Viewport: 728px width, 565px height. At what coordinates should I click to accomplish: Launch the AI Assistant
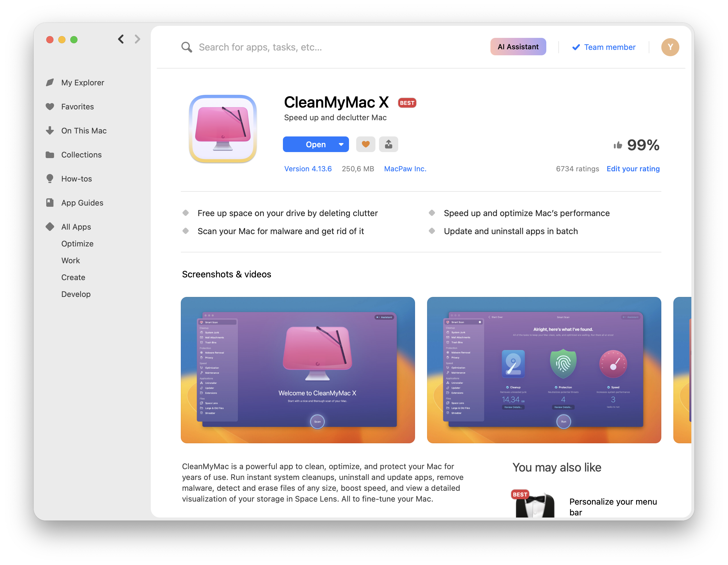pyautogui.click(x=518, y=47)
